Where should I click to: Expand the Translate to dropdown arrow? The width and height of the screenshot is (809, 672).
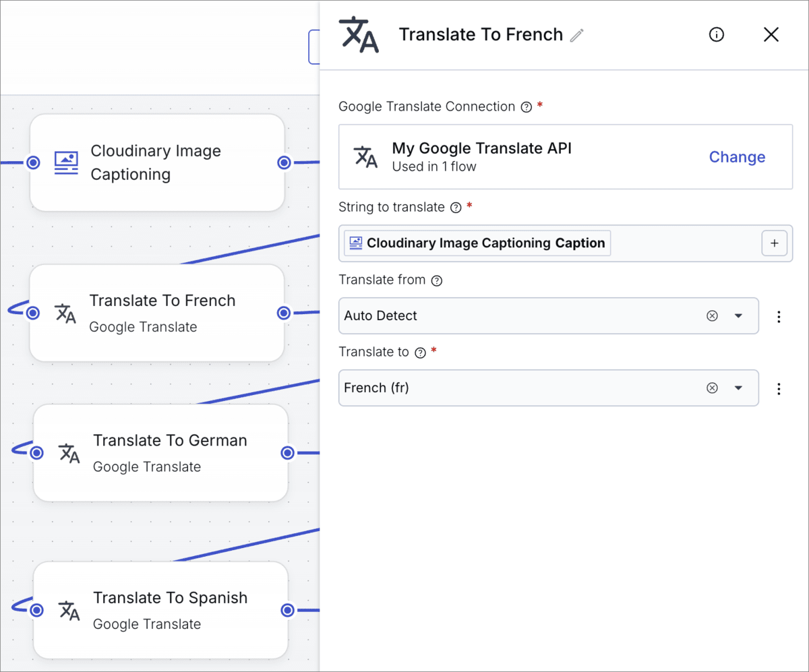738,388
